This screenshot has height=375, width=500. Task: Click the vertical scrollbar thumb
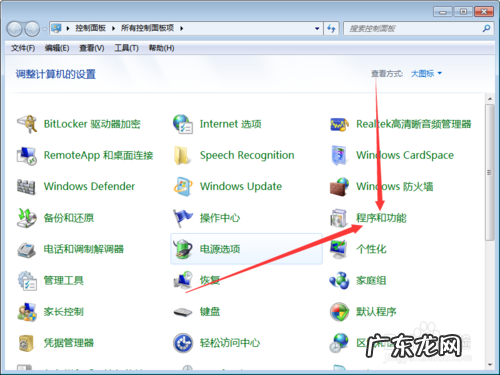490,172
